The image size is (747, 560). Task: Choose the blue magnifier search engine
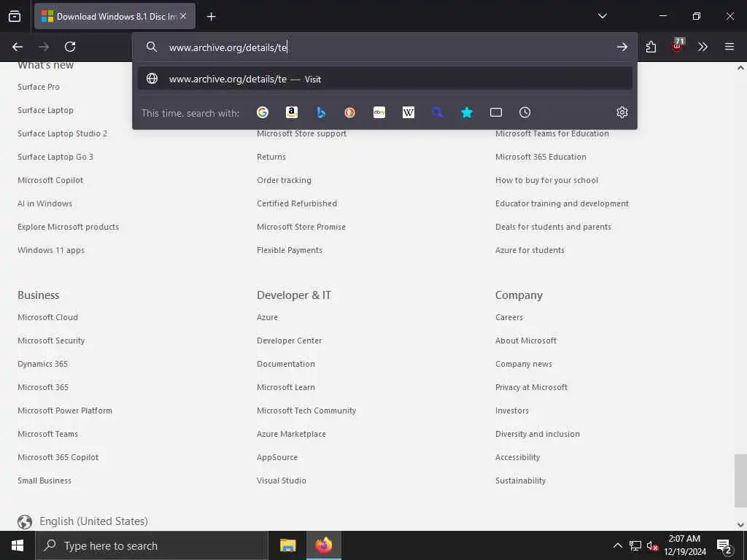click(438, 112)
